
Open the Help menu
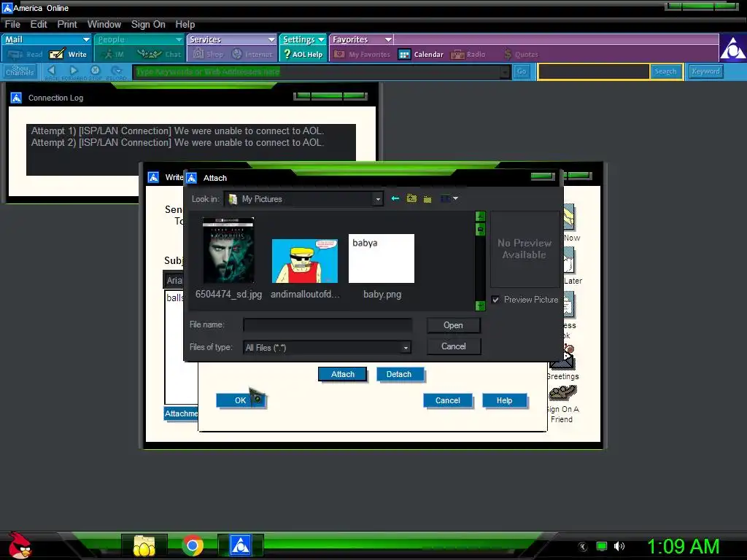tap(185, 24)
